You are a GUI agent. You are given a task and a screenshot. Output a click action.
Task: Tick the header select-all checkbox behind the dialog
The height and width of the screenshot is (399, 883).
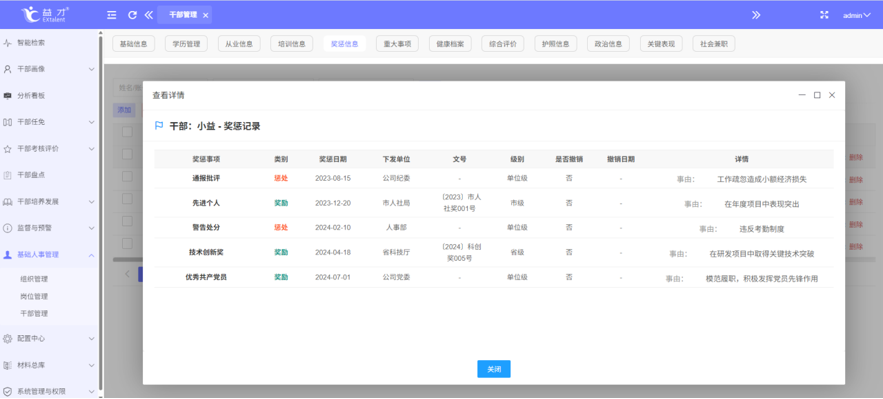[127, 132]
